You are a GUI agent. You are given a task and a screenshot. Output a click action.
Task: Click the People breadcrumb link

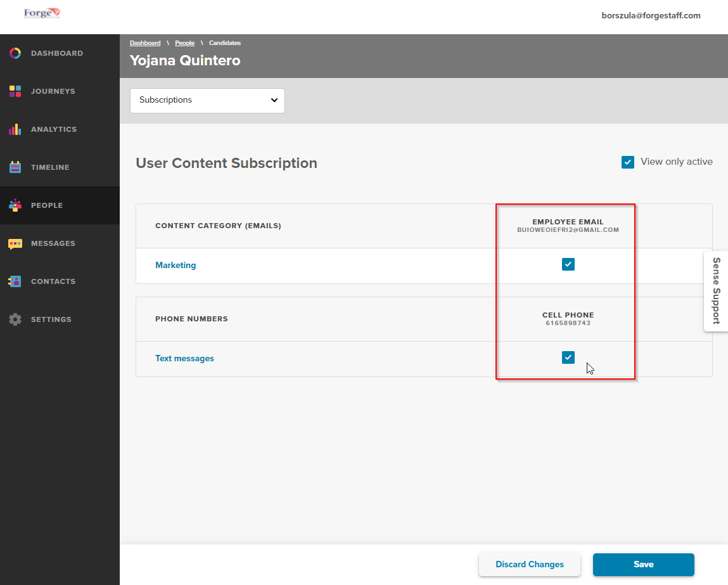coord(185,42)
